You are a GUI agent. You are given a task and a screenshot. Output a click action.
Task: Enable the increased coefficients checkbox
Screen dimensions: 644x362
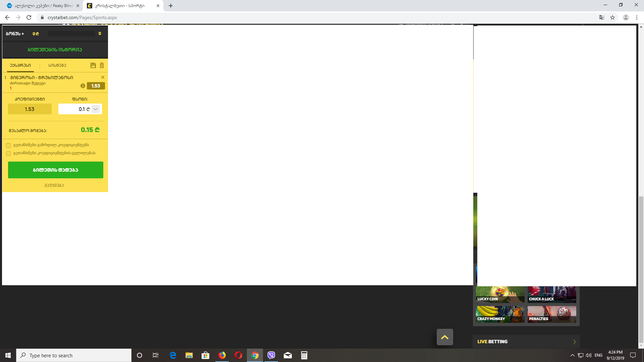[8, 145]
